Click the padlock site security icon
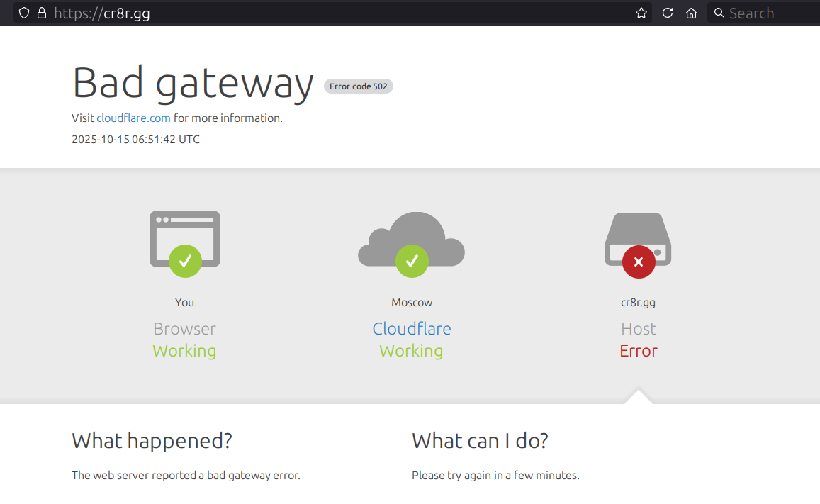Image resolution: width=820 pixels, height=504 pixels. tap(41, 13)
